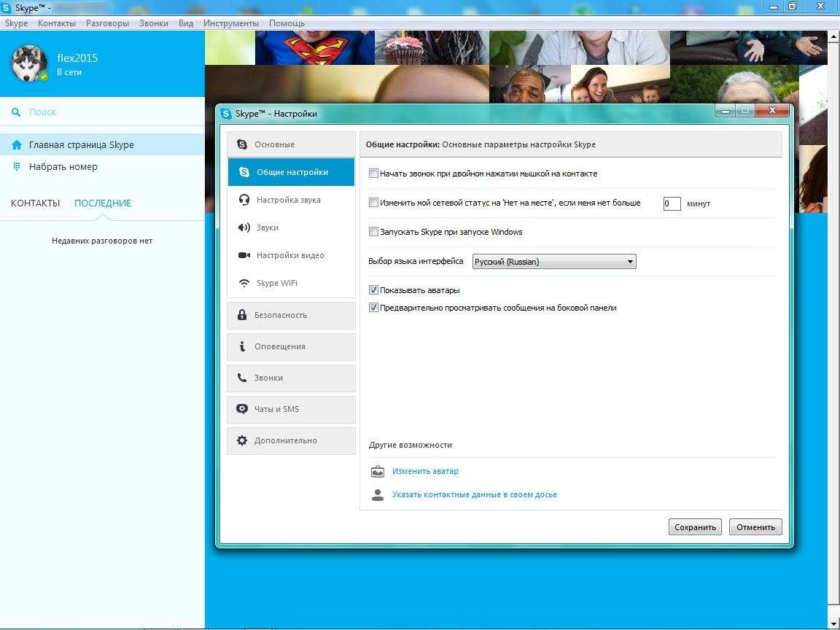Switch to the КОНТАКТЫ tab
840x630 pixels.
(x=35, y=203)
